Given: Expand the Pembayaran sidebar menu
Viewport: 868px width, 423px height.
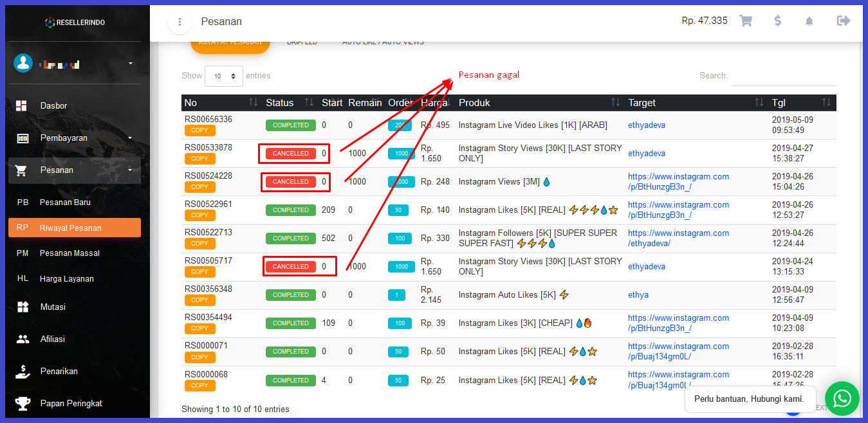Looking at the screenshot, I should pos(74,138).
